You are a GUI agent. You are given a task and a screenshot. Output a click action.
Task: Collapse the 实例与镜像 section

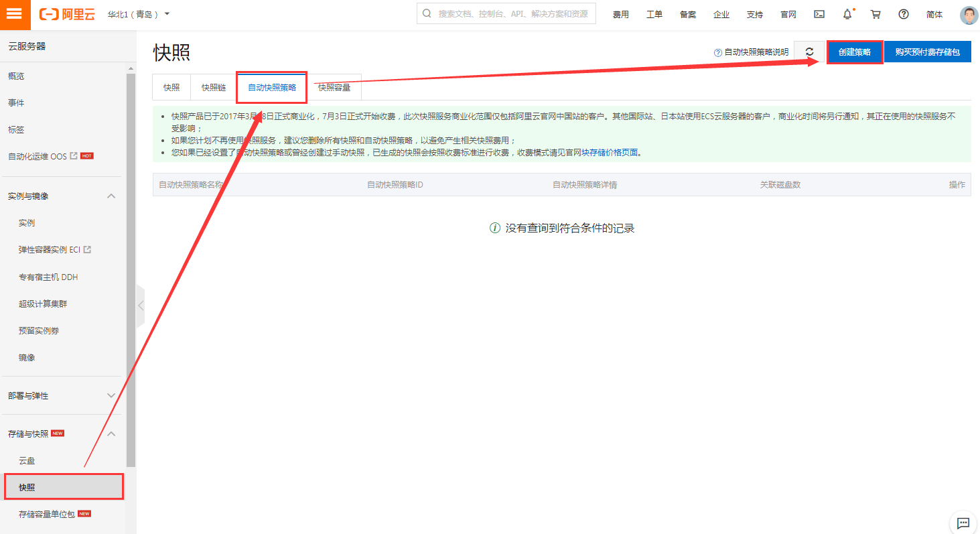[111, 196]
